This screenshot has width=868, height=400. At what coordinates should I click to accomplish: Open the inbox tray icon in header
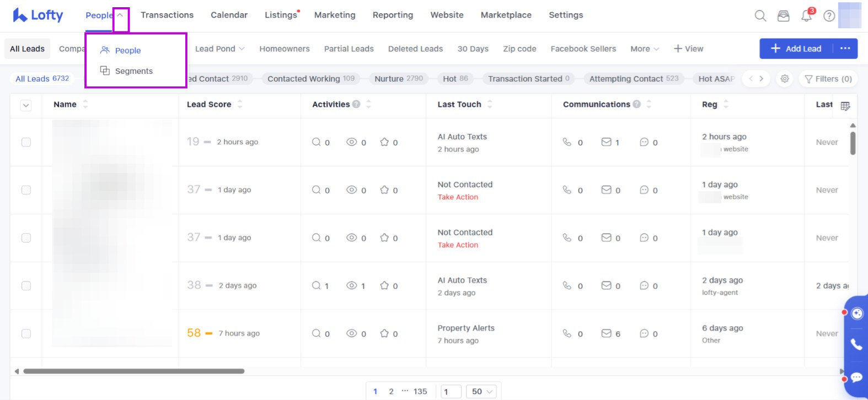[783, 16]
